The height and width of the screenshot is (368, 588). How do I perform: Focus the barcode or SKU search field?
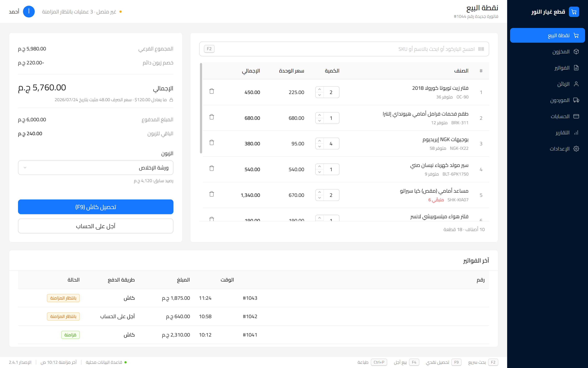[344, 49]
